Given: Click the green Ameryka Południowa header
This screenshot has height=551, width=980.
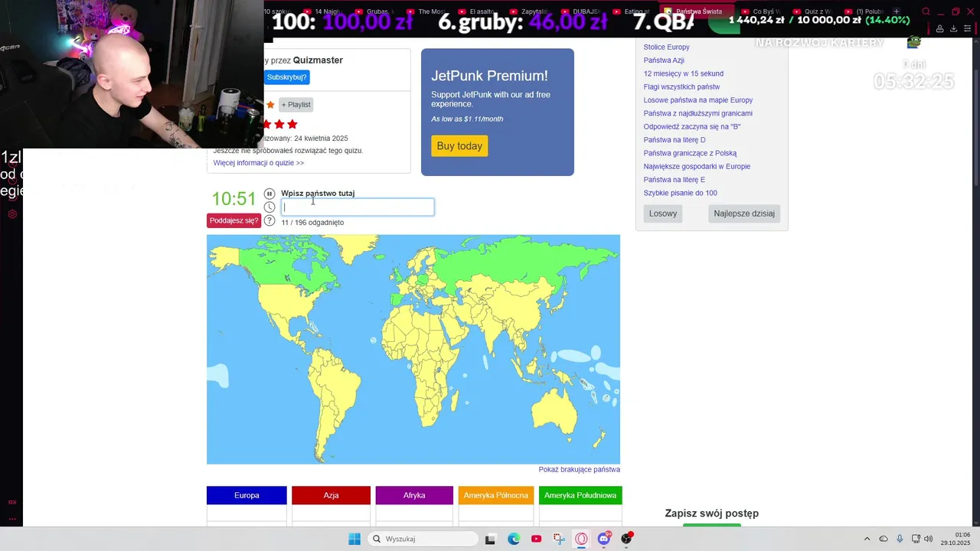Looking at the screenshot, I should coord(580,495).
